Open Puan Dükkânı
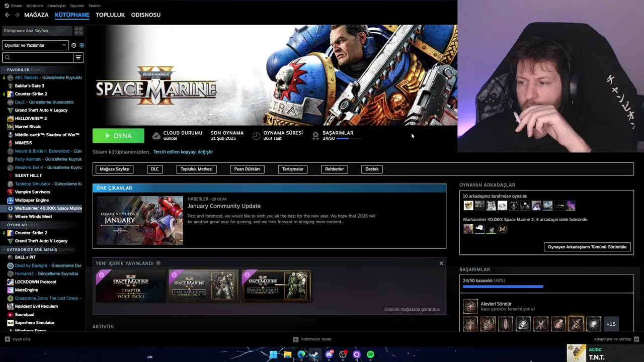The width and height of the screenshot is (644, 362). [248, 169]
